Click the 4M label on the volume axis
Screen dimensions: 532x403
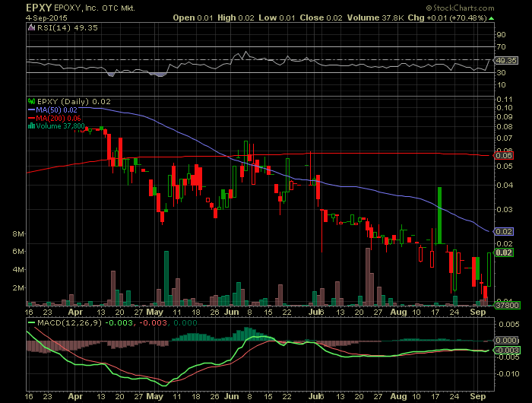(x=19, y=270)
